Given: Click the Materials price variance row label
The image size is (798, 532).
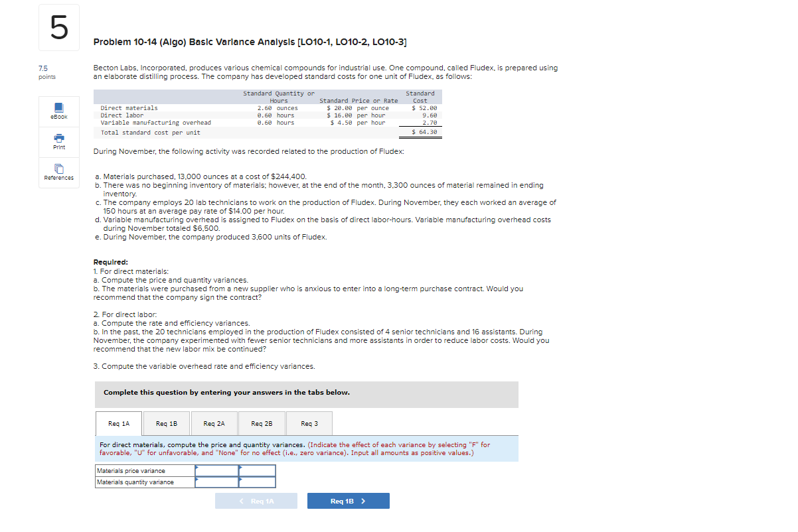Looking at the screenshot, I should click(135, 470).
